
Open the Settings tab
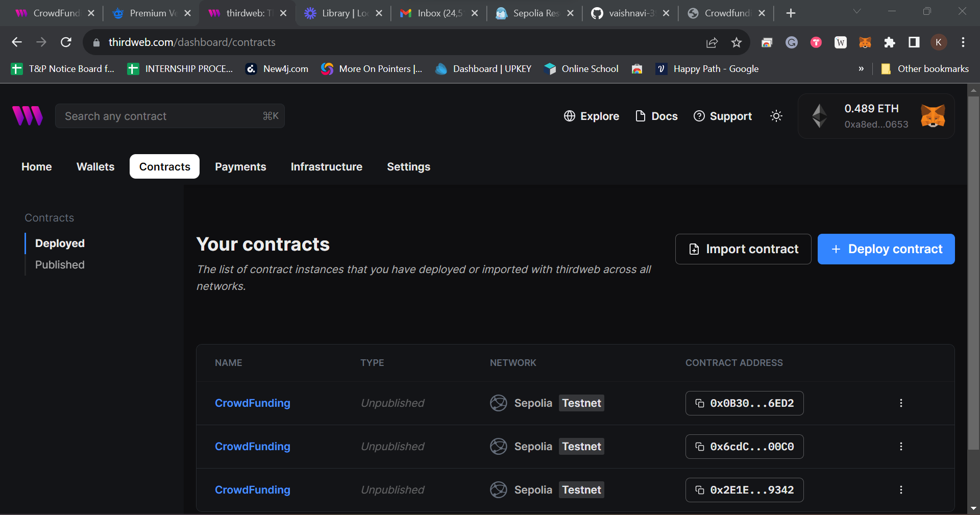pos(408,166)
